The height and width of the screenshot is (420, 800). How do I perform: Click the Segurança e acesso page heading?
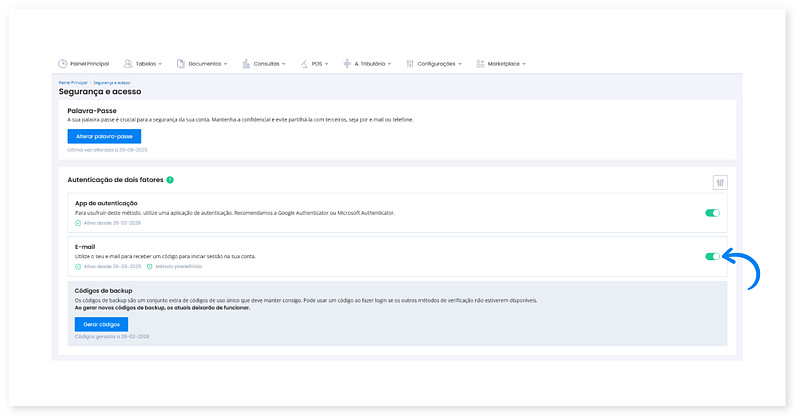100,92
